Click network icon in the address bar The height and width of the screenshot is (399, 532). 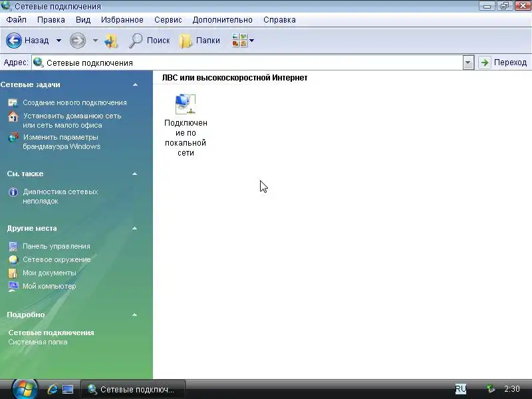39,63
